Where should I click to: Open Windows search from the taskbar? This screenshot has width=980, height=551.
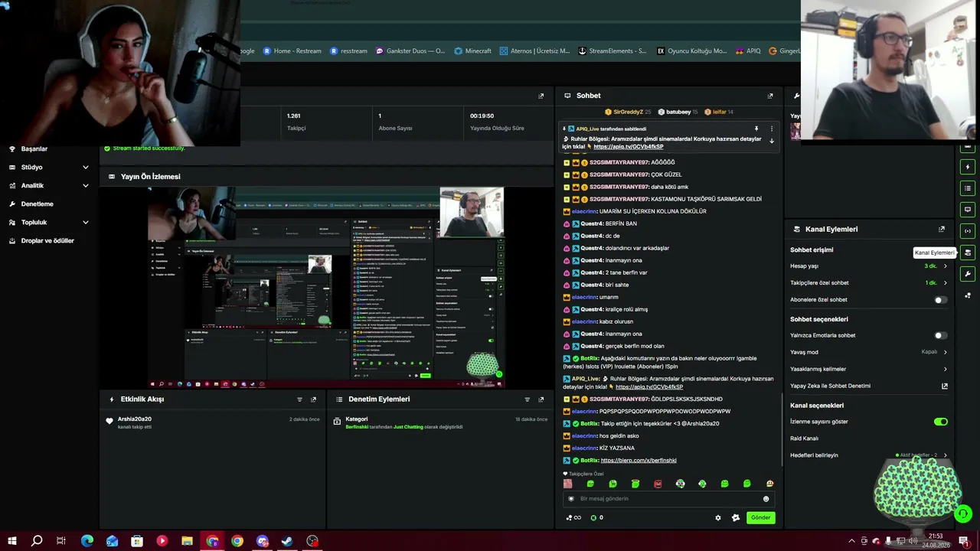(37, 541)
